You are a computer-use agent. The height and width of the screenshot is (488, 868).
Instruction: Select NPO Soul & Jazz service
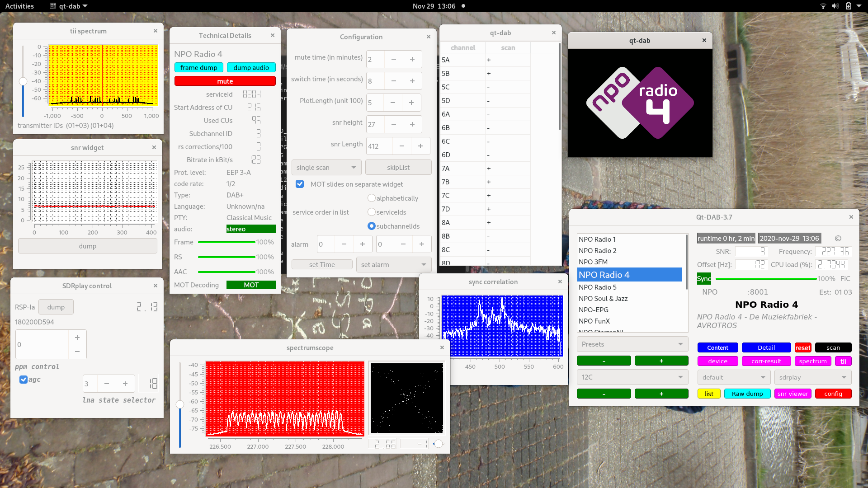[x=629, y=298]
